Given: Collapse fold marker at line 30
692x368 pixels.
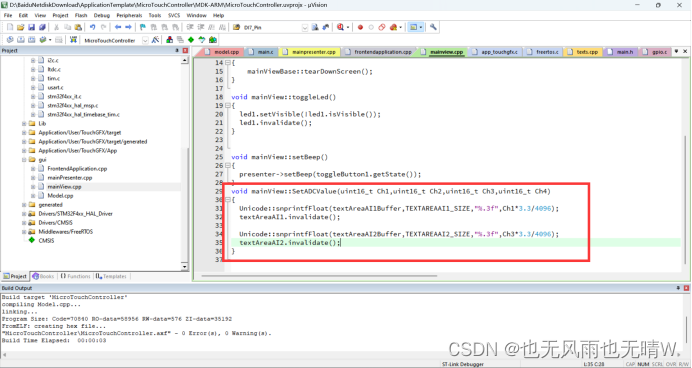Looking at the screenshot, I should [228, 200].
